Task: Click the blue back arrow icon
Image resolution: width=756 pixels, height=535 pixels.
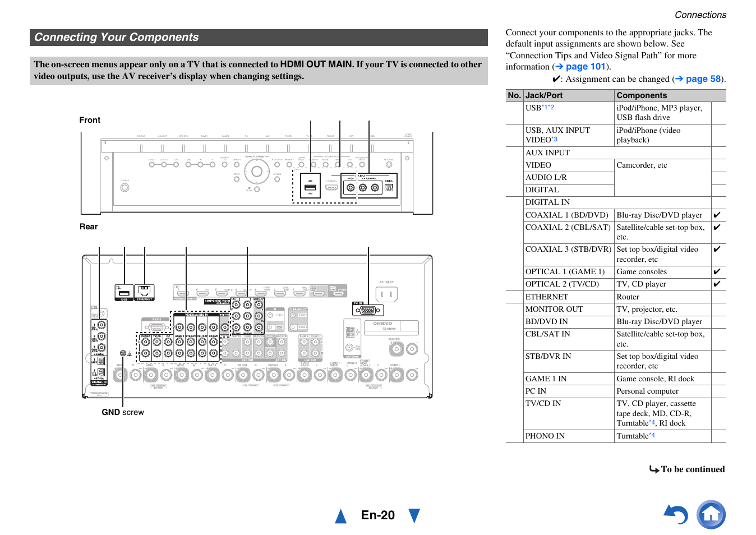Action: point(676,514)
